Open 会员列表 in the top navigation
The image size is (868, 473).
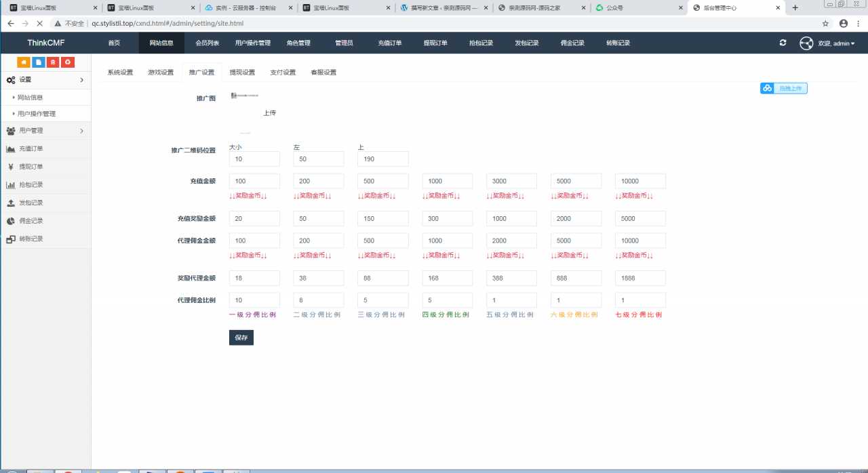[x=207, y=43]
